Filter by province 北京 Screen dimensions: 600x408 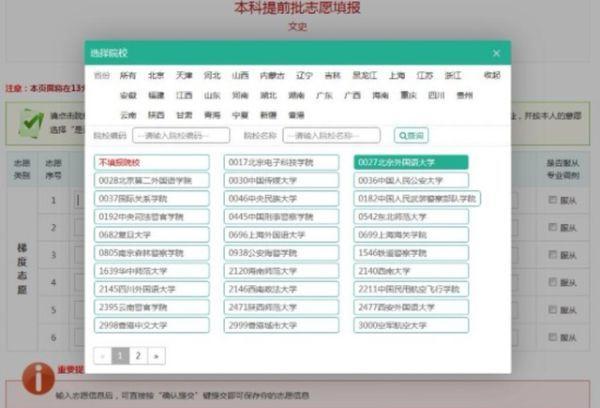(x=156, y=75)
